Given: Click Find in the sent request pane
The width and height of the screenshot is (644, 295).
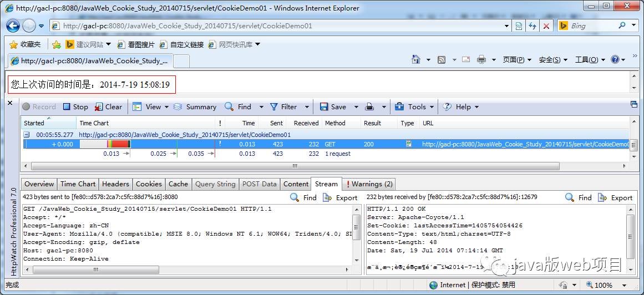Looking at the screenshot, I should pyautogui.click(x=303, y=197).
